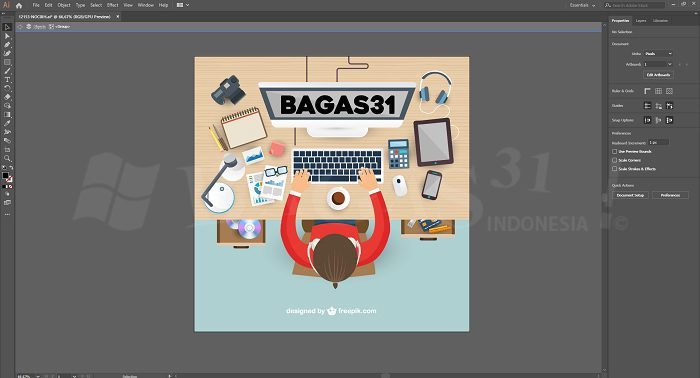Open the Arrange Documents icon
The height and width of the screenshot is (378, 700).
click(x=180, y=5)
